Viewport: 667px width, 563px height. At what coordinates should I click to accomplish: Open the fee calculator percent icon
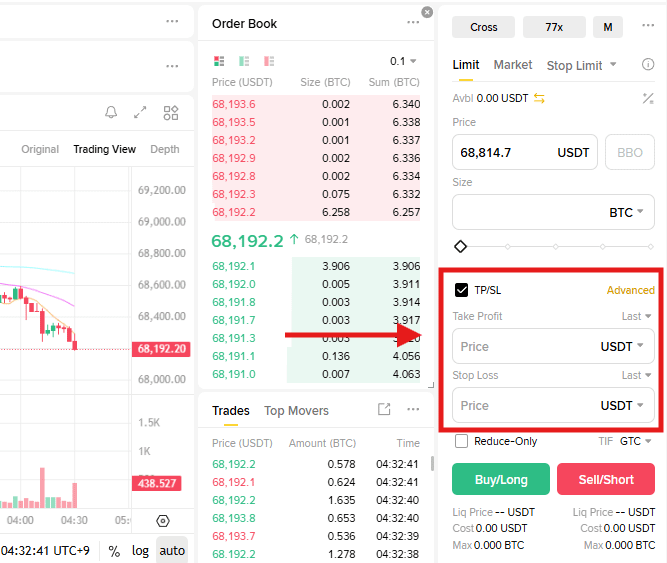pos(648,98)
